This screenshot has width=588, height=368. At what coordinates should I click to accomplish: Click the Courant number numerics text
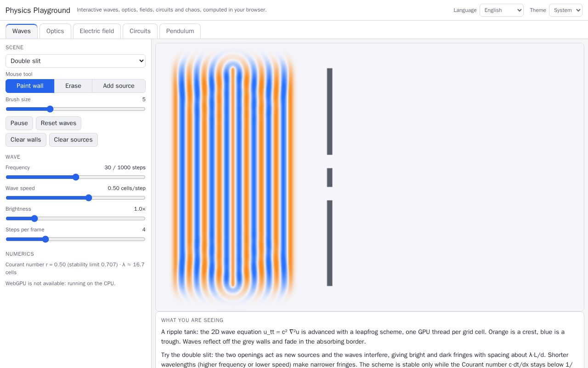click(x=75, y=268)
